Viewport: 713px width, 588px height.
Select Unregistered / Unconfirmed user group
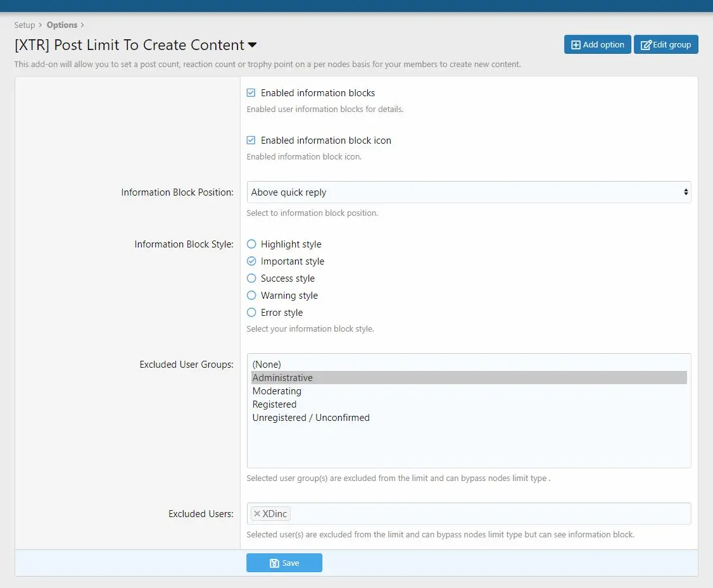tap(469, 417)
